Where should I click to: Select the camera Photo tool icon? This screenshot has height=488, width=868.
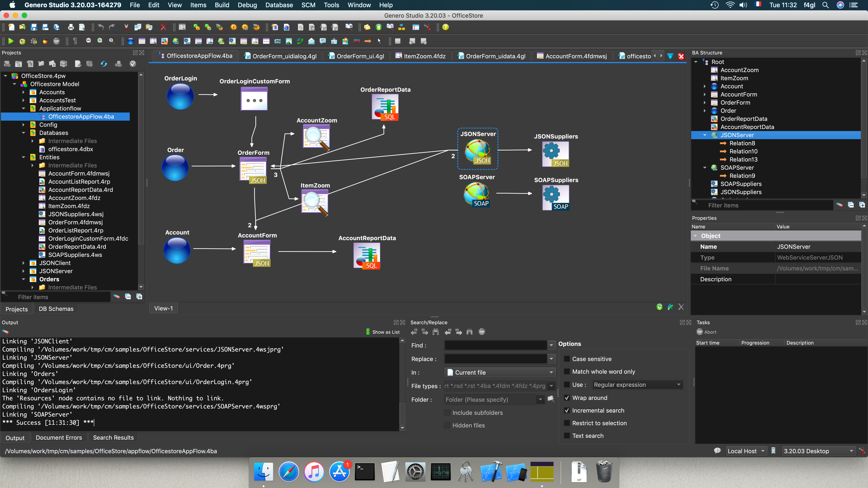pyautogui.click(x=278, y=41)
